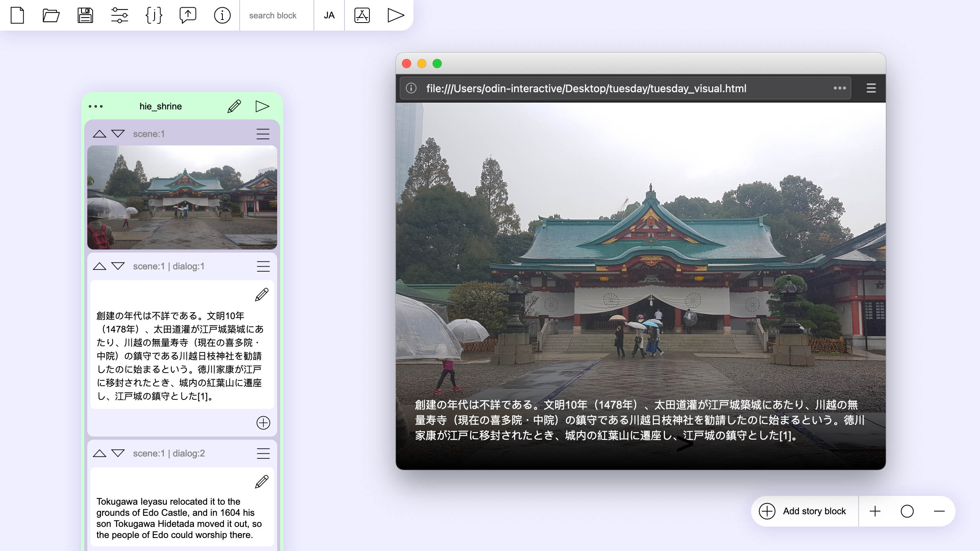Click the upload/export icon
Image resolution: width=980 pixels, height=551 pixels.
186,15
